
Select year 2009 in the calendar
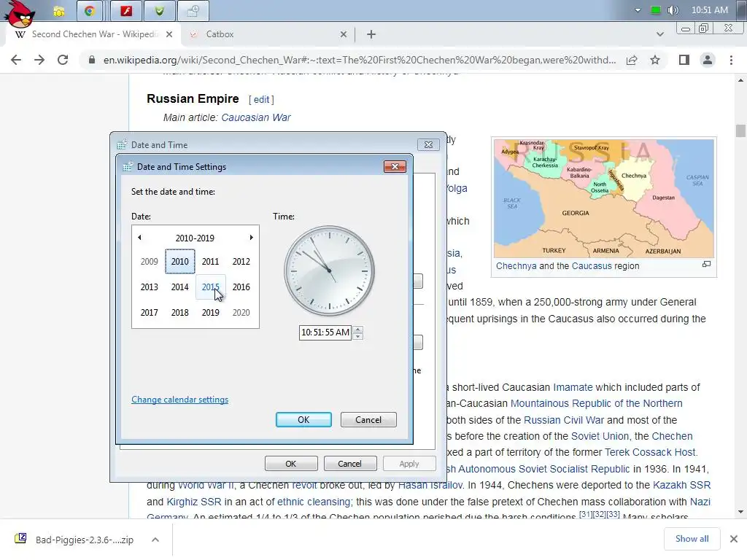pyautogui.click(x=149, y=262)
